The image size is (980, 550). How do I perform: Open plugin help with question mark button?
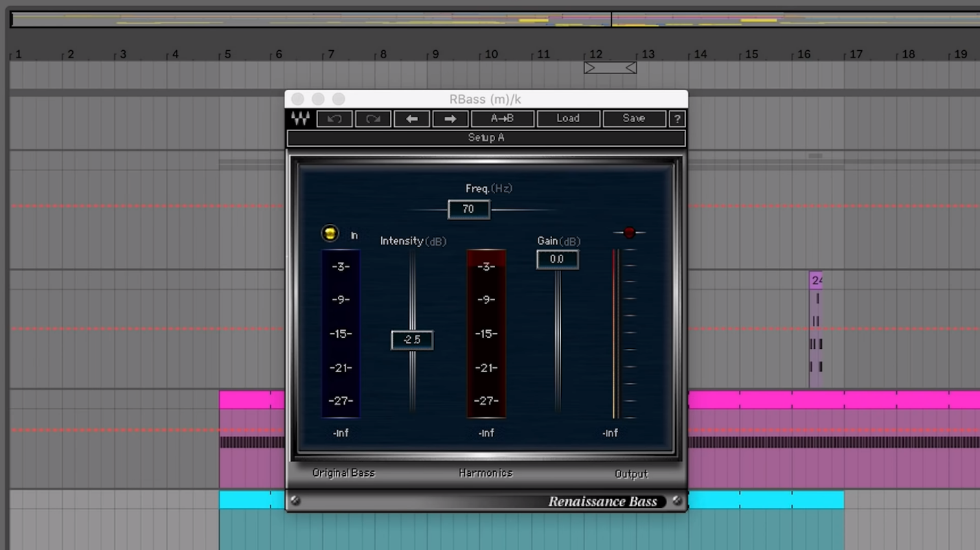[x=677, y=119]
